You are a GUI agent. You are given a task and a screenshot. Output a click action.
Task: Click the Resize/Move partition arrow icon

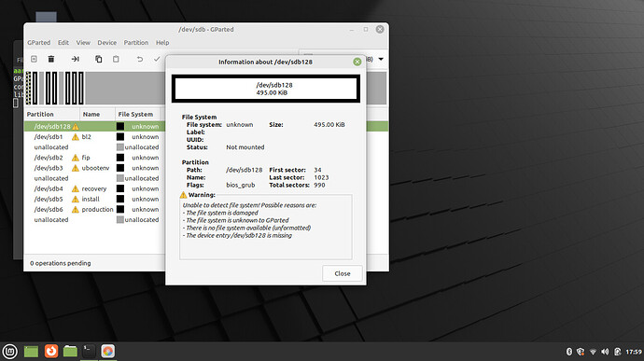[76, 59]
